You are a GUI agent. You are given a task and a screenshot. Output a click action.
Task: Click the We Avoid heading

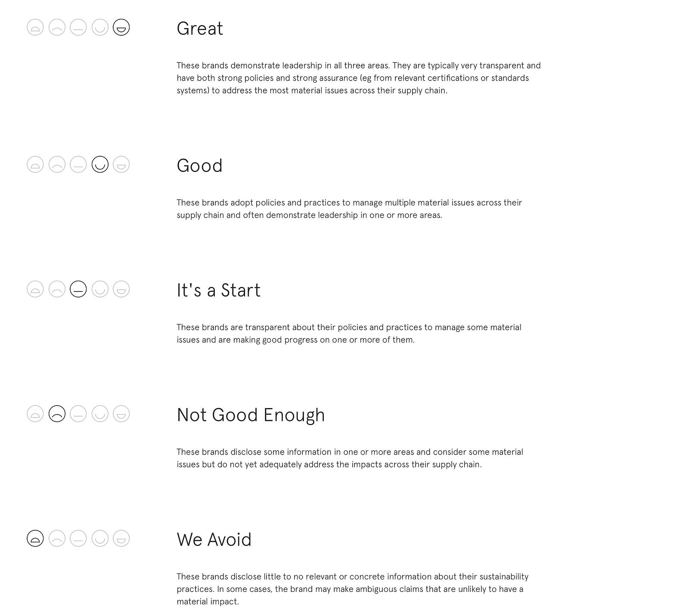tap(214, 540)
